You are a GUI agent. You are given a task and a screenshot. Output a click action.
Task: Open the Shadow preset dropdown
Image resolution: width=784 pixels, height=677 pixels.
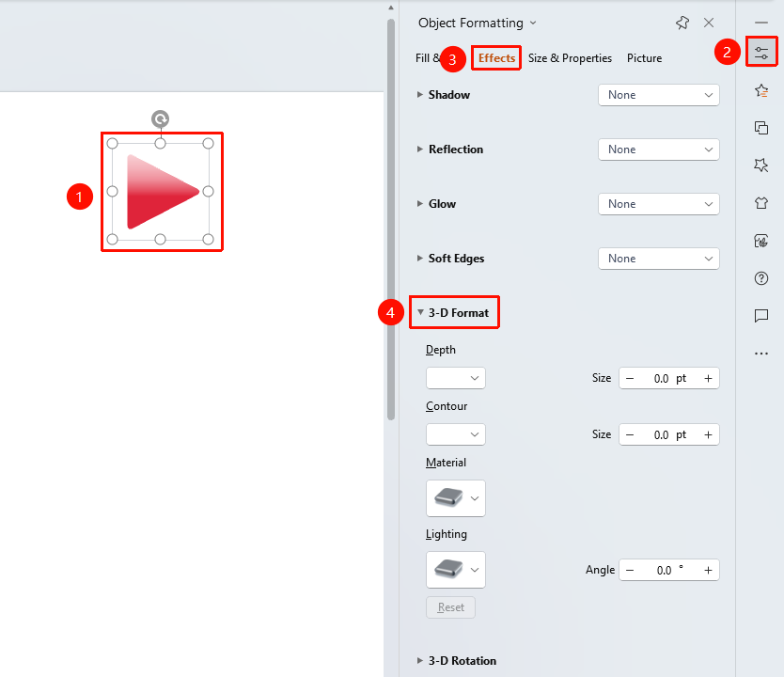coord(658,95)
